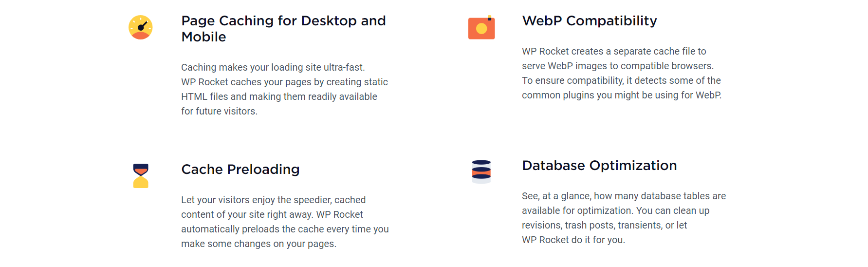This screenshot has height=267, width=868.
Task: Click the orange camera WebP icon
Action: (481, 28)
